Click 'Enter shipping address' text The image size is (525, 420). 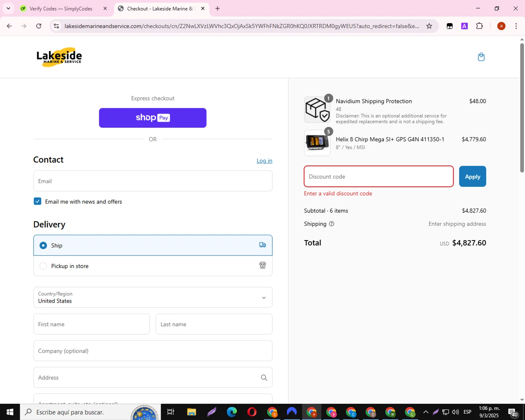pos(457,224)
